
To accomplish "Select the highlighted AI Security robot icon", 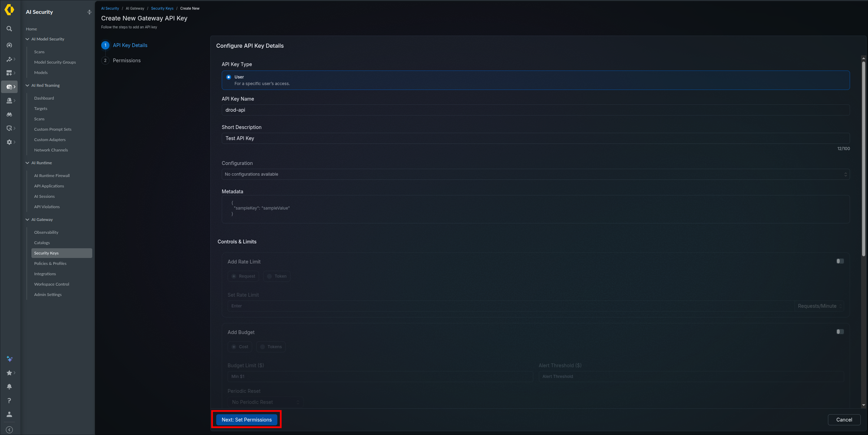I will point(9,87).
